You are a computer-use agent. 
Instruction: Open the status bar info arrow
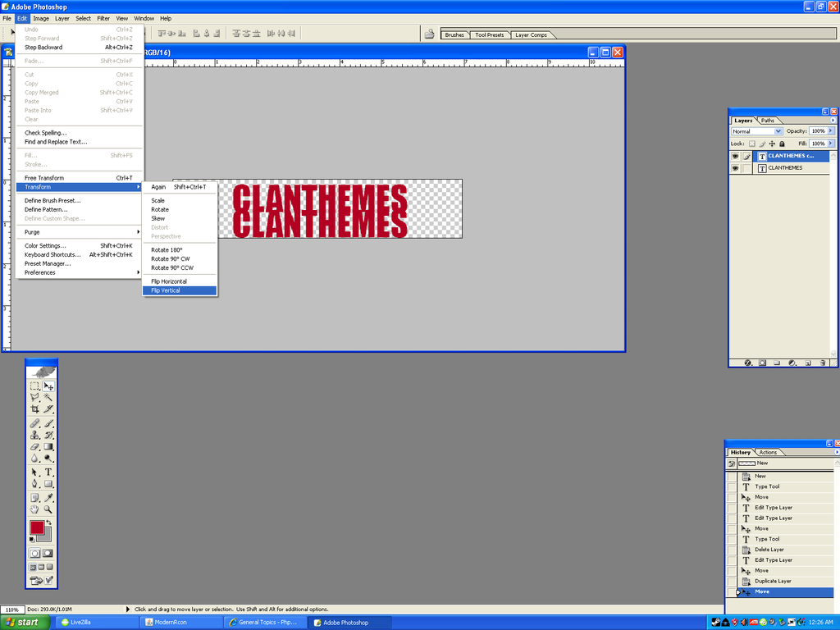point(127,609)
